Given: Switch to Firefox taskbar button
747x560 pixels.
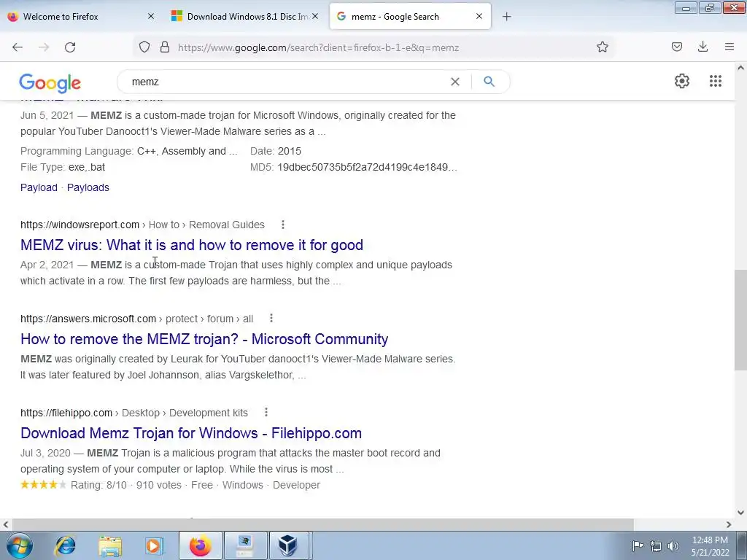Looking at the screenshot, I should tap(201, 545).
